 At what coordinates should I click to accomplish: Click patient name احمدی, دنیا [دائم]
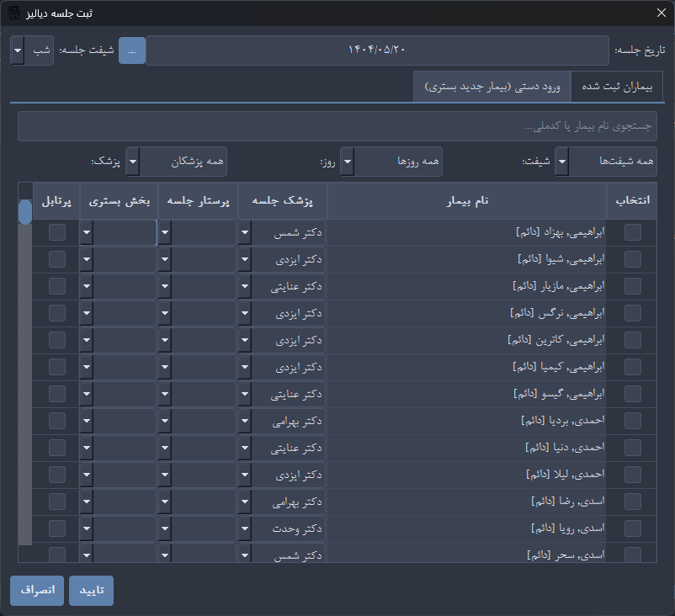(x=565, y=448)
